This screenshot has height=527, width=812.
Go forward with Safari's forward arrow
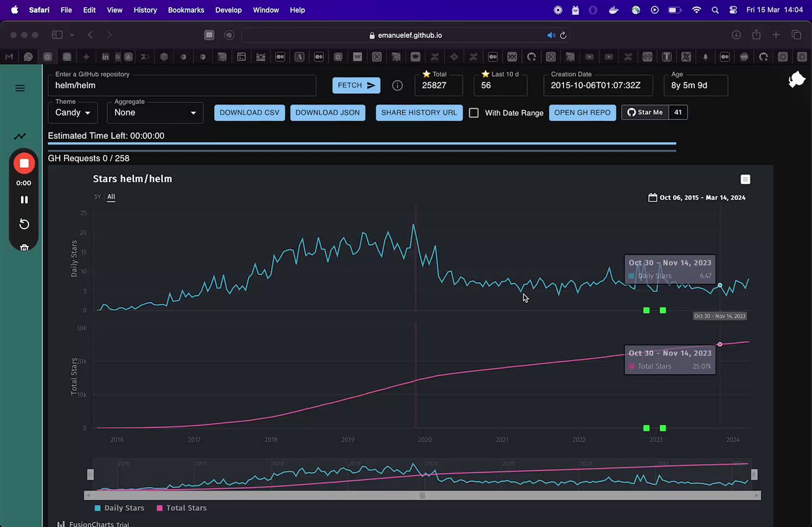pyautogui.click(x=109, y=36)
